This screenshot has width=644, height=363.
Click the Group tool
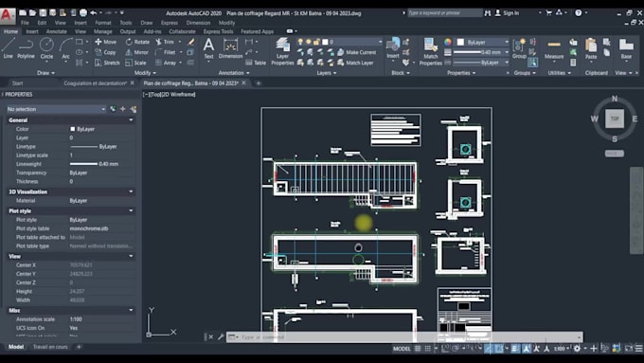(x=519, y=48)
